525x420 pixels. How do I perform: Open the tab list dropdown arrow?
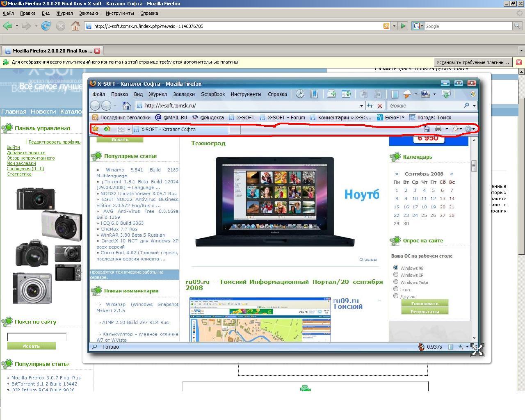521,51
